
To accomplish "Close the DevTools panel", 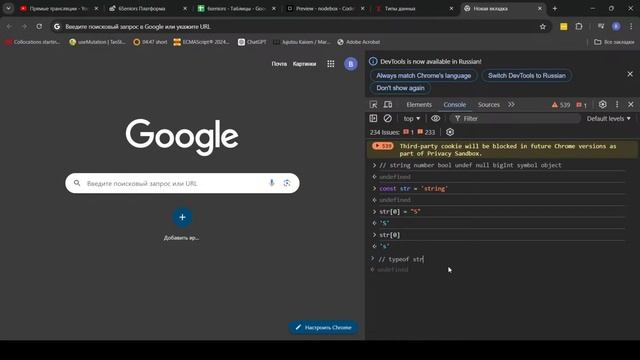I will coord(631,104).
